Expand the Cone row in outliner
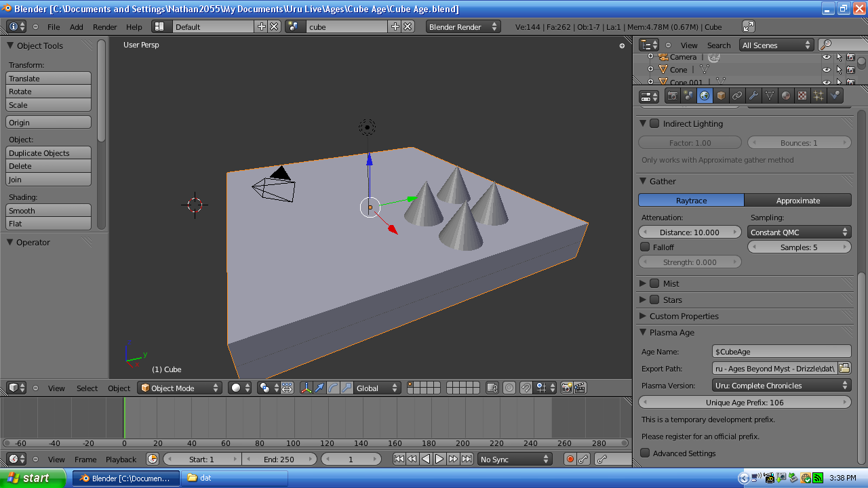868x488 pixels. tap(650, 69)
